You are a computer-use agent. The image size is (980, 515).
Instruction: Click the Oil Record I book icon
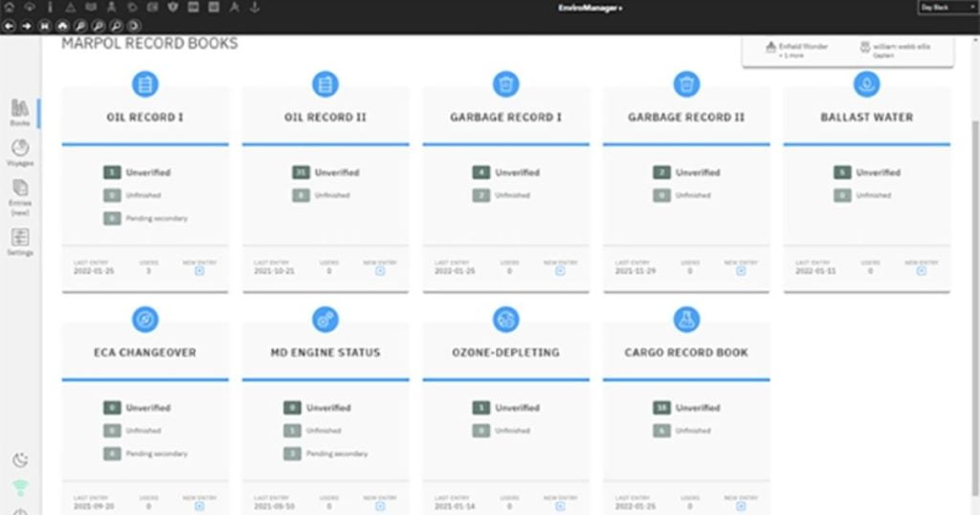[145, 84]
